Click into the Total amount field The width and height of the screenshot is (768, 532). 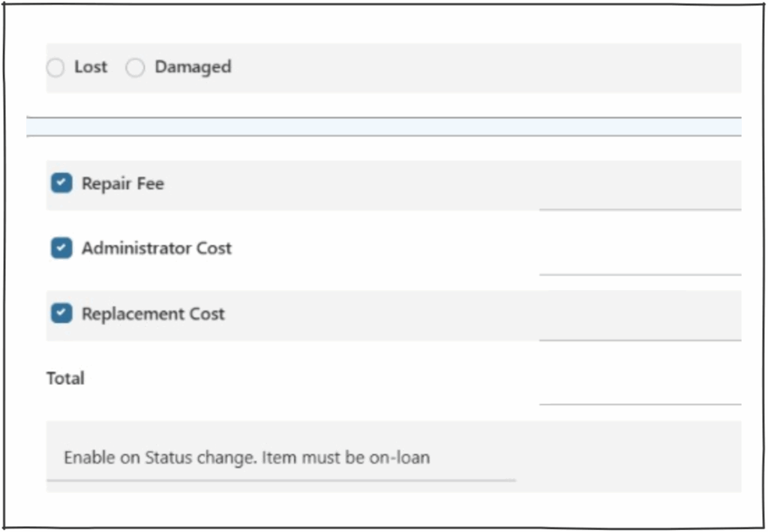[639, 391]
